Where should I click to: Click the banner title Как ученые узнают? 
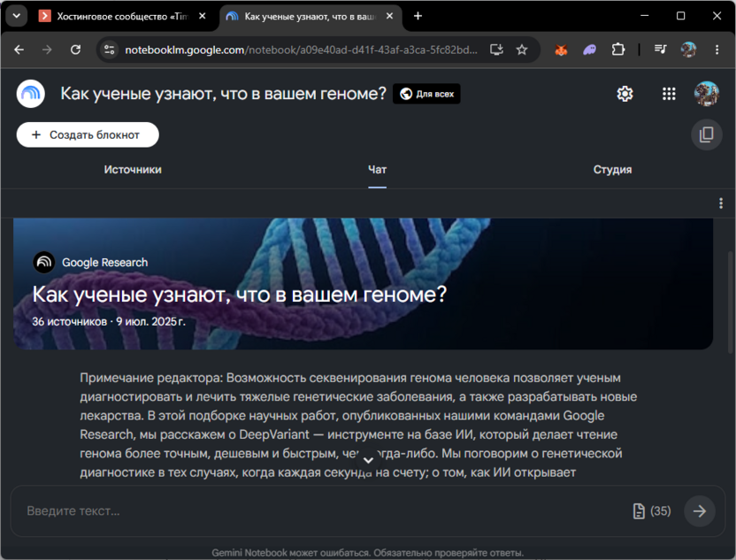tap(240, 295)
